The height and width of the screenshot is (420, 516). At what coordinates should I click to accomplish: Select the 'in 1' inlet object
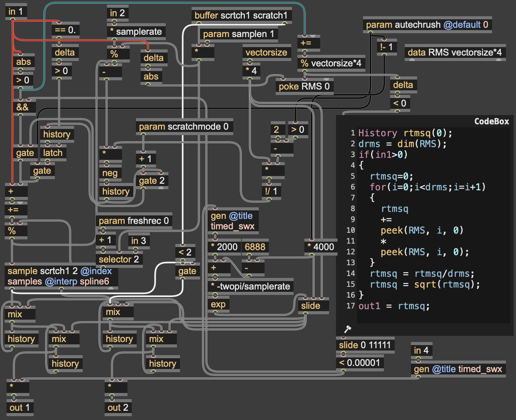coord(16,12)
